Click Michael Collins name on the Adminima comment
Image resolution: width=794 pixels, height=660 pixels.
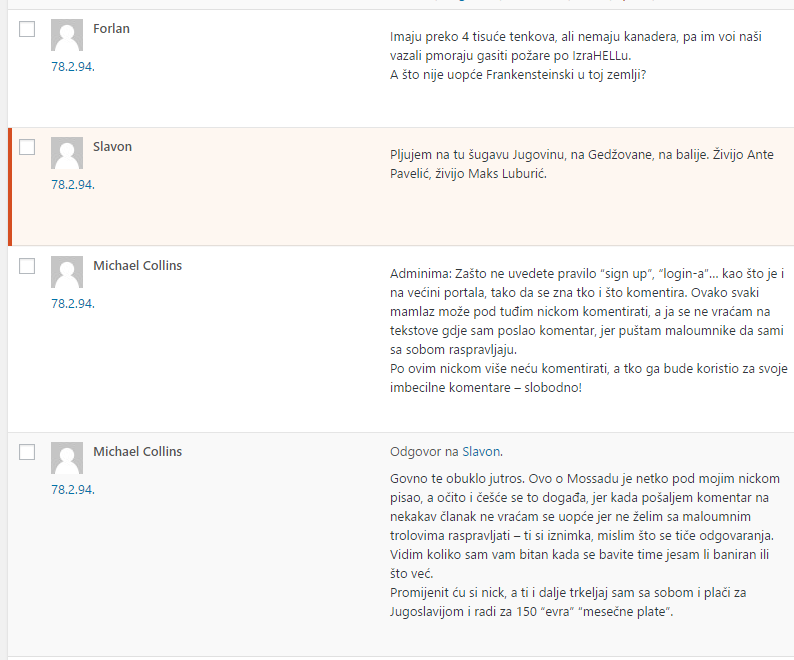tap(137, 265)
